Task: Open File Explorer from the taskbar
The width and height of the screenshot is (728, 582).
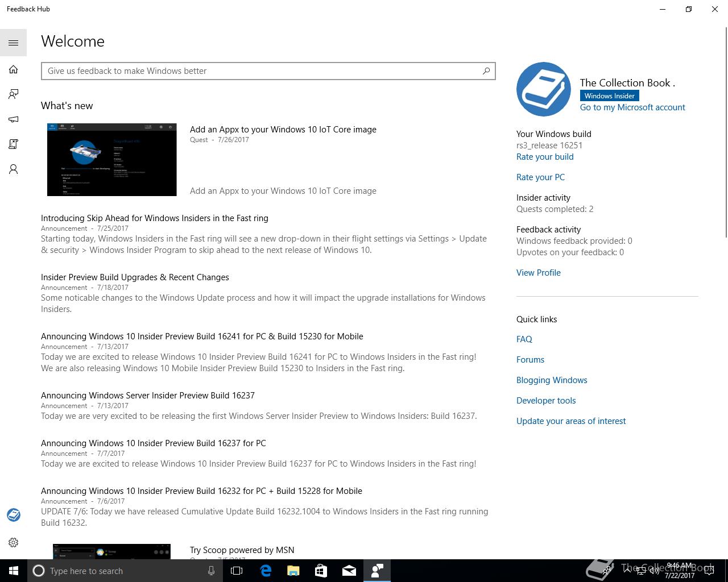Action: point(293,571)
